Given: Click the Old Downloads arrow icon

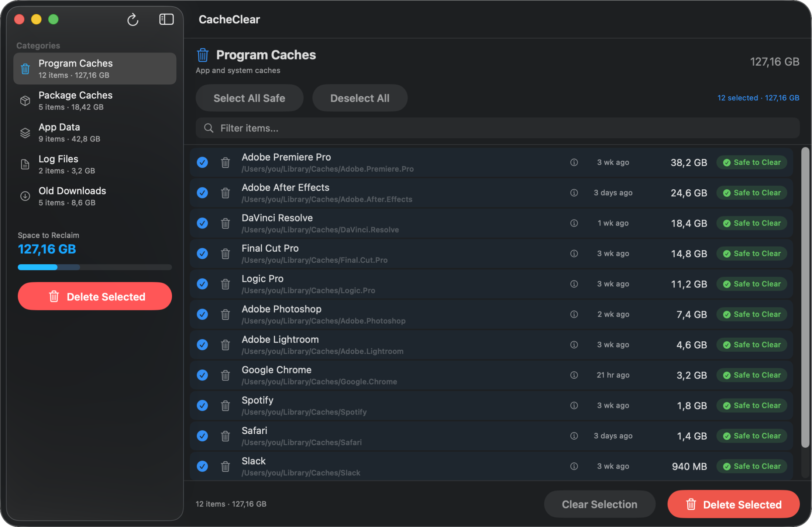Looking at the screenshot, I should [25, 196].
